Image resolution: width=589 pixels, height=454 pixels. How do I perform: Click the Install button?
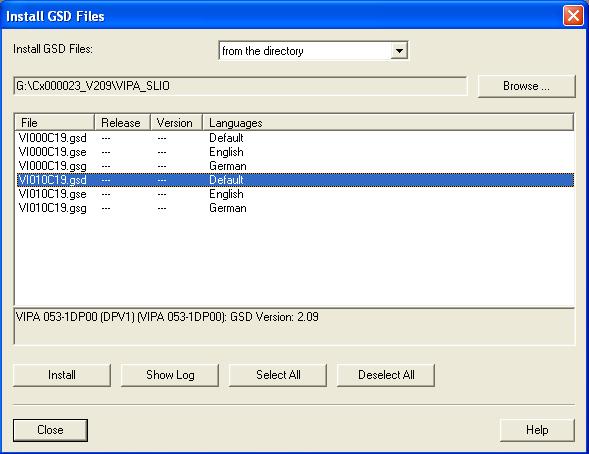pos(62,375)
